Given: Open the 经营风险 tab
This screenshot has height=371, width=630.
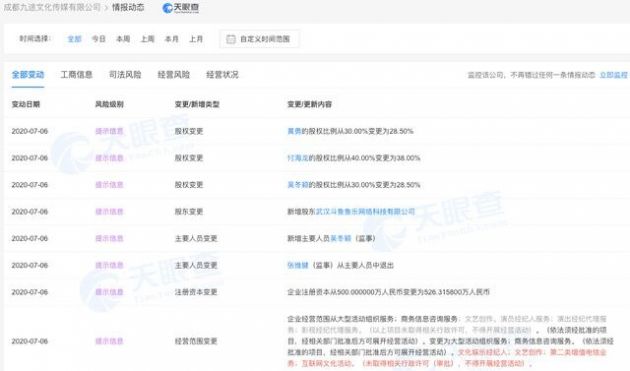Looking at the screenshot, I should pyautogui.click(x=174, y=75).
